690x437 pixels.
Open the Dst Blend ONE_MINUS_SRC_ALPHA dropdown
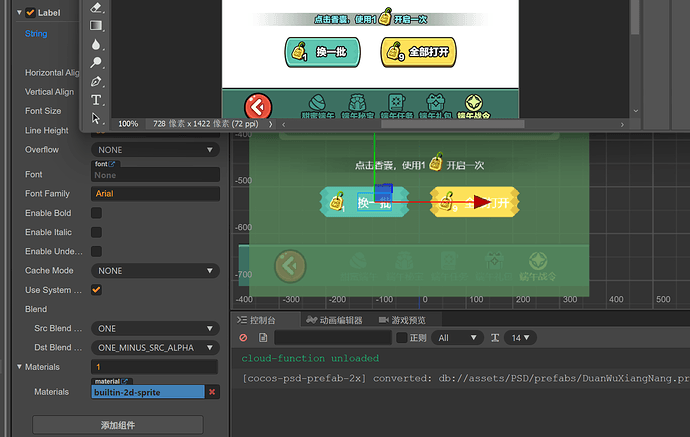click(x=155, y=348)
